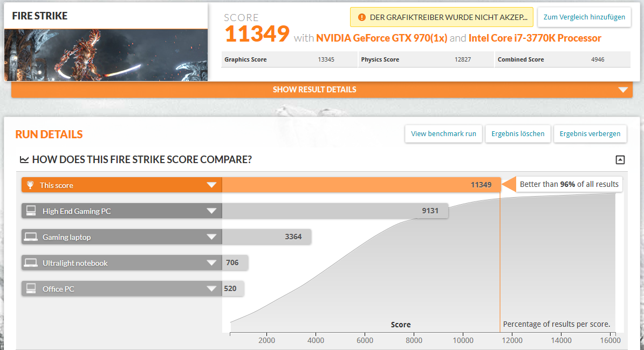Click the Ultralight notebook bar value 706

232,263
